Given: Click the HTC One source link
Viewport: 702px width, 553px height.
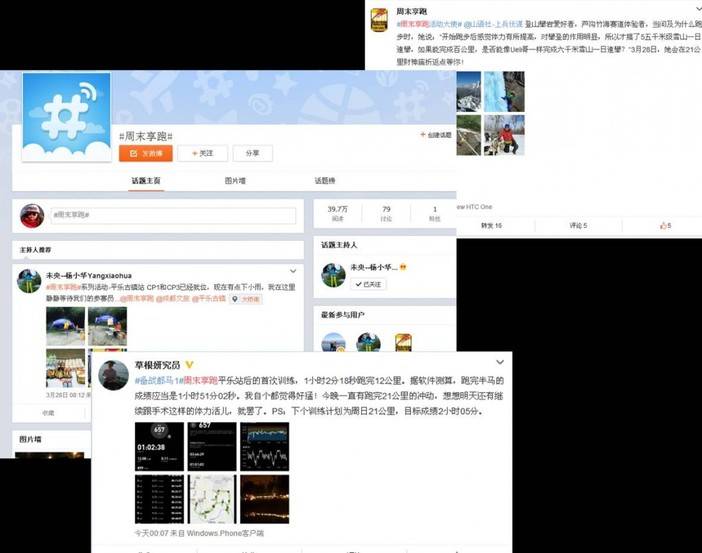Looking at the screenshot, I should tap(475, 207).
